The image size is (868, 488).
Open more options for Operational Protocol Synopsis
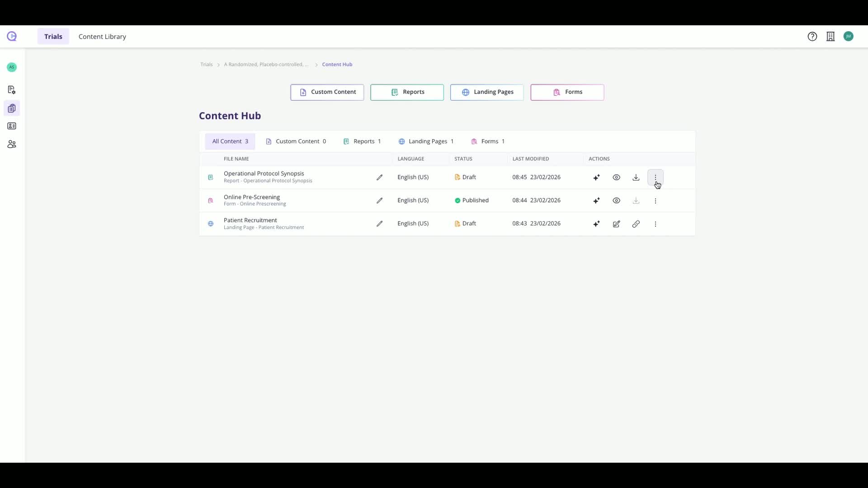(x=655, y=178)
